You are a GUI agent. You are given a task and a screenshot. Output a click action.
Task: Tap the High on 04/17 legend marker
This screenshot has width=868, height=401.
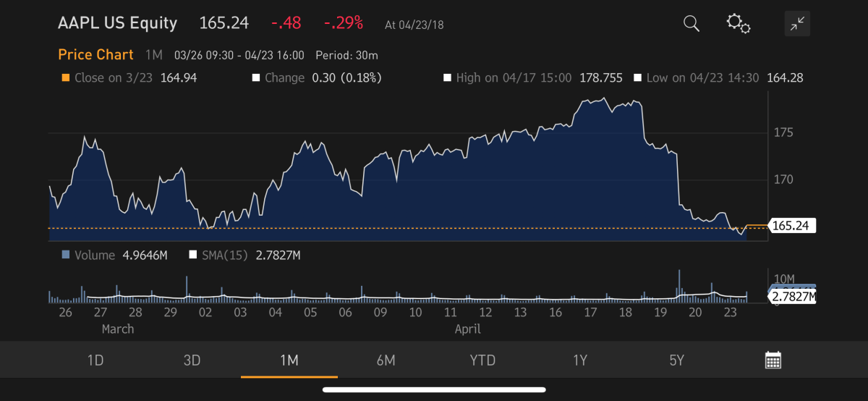[x=447, y=78]
